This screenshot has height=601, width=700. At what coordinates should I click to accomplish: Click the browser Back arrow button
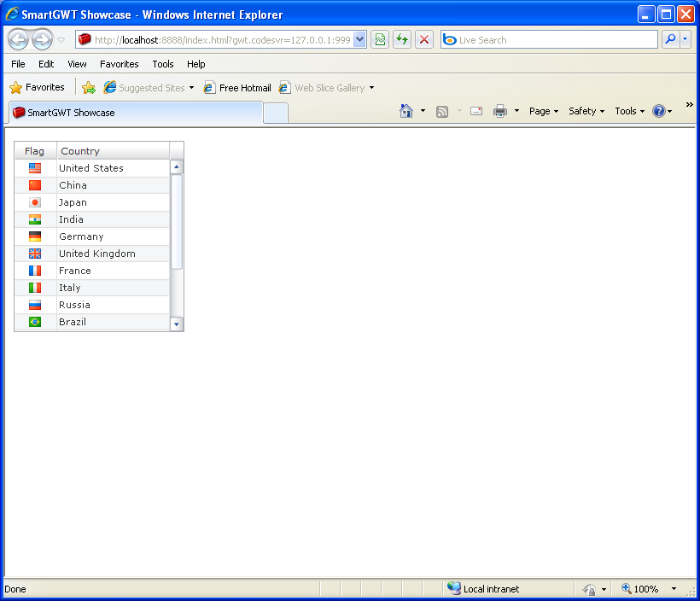point(18,40)
